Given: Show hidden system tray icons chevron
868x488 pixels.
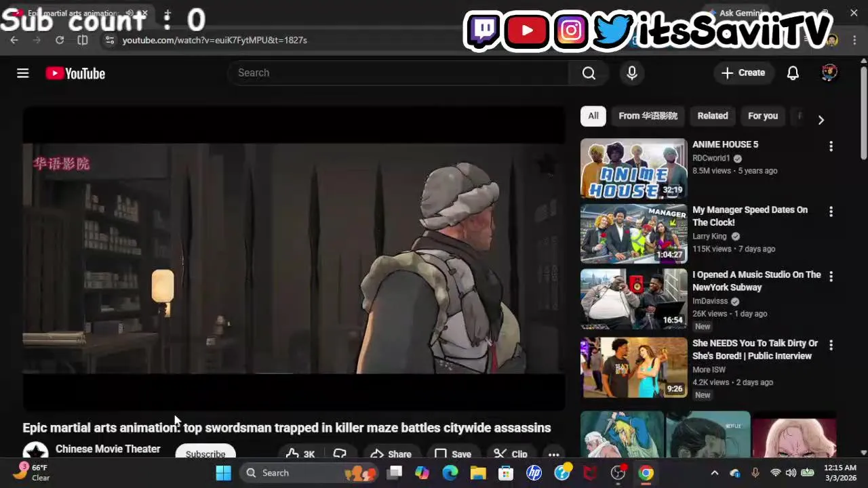Looking at the screenshot, I should pos(715,473).
